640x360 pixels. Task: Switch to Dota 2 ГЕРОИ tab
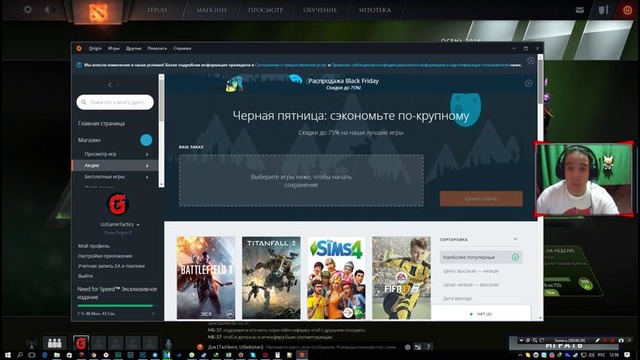157,10
